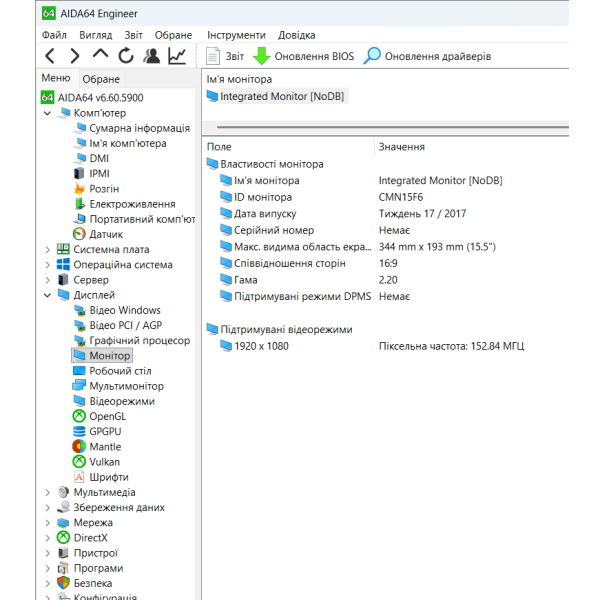
Task: Refresh the page with the circular arrow
Action: pyautogui.click(x=126, y=56)
